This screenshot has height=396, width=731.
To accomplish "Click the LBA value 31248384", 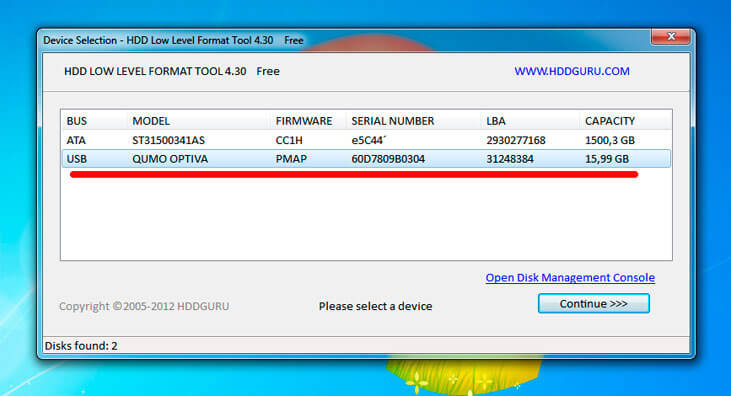I will click(x=510, y=159).
